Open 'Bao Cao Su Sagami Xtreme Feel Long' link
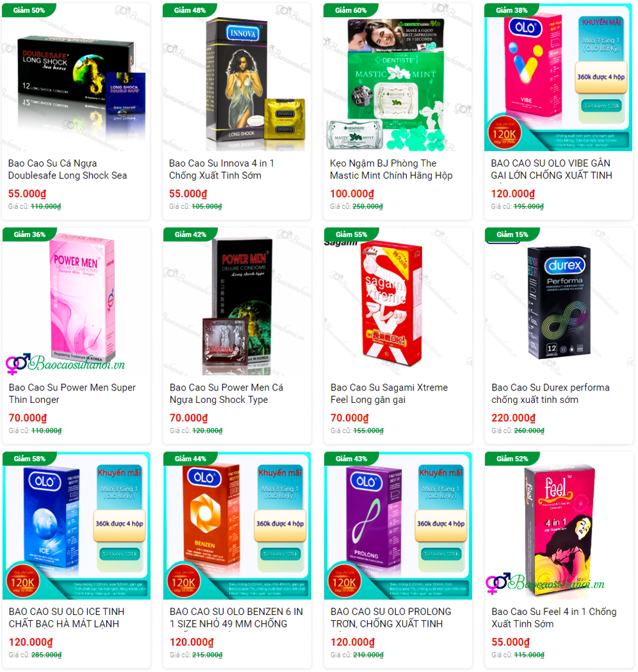638x672 pixels. click(389, 394)
